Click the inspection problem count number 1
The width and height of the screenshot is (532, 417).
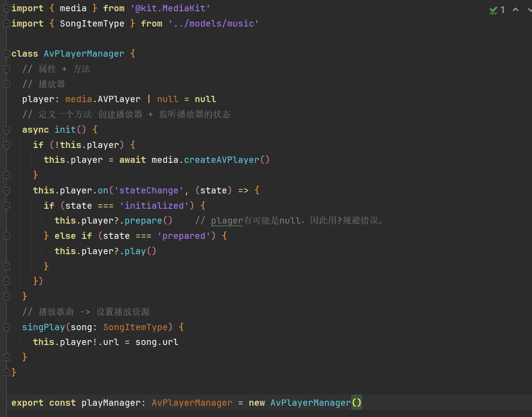click(502, 10)
